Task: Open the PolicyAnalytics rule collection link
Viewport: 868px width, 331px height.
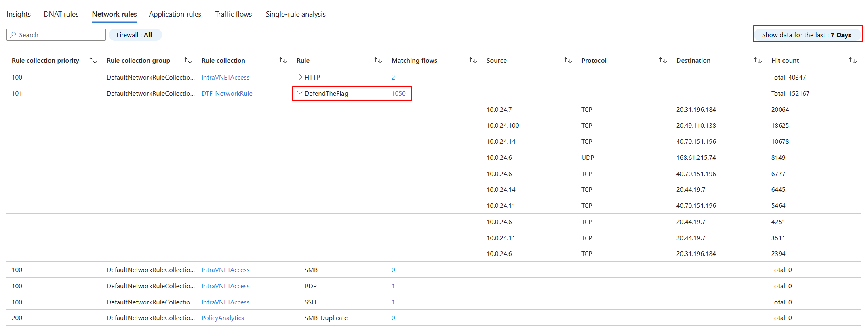Action: (223, 318)
